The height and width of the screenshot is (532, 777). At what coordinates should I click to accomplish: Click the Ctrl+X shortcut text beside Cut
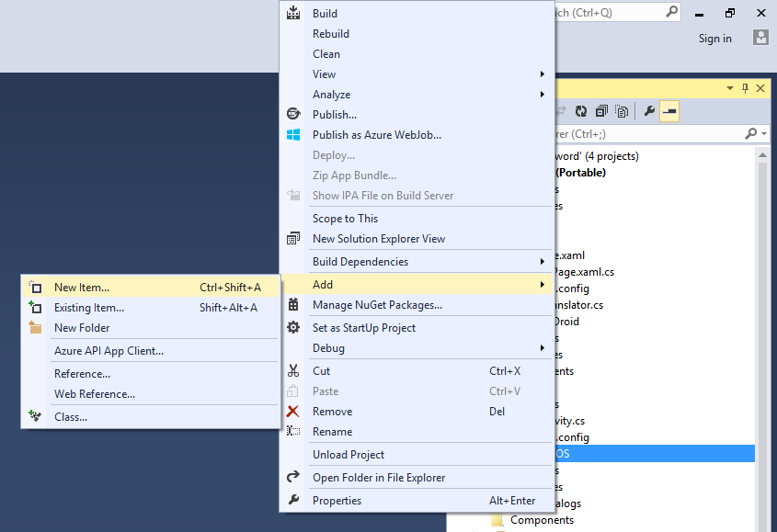pos(505,370)
